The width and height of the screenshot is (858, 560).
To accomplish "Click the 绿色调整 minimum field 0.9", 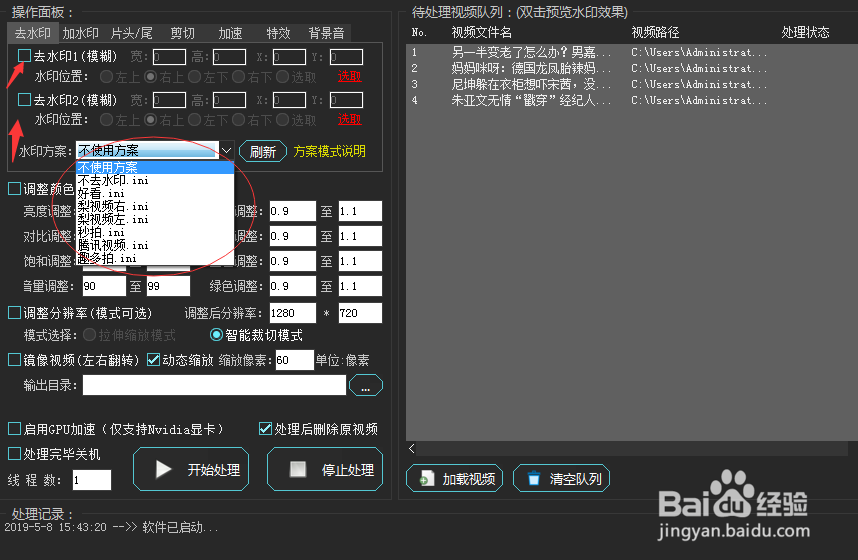I will pyautogui.click(x=293, y=286).
